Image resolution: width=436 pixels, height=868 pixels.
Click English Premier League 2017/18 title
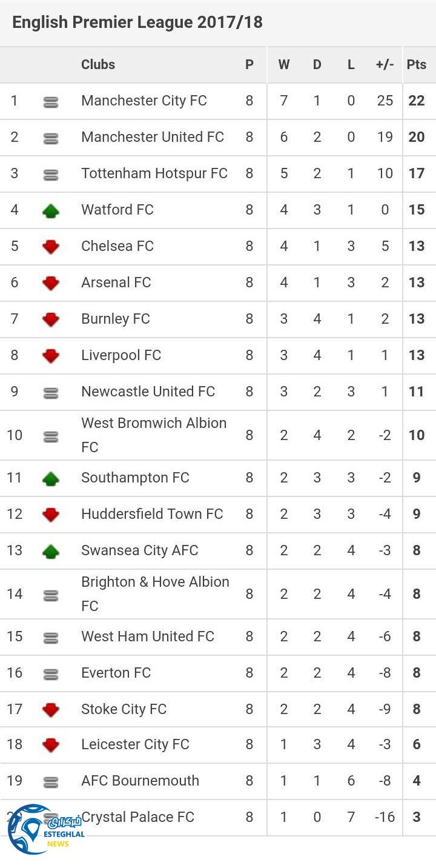click(x=137, y=22)
